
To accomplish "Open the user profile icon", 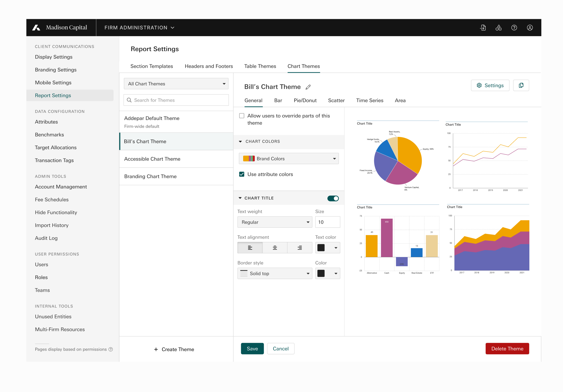I will coord(530,28).
